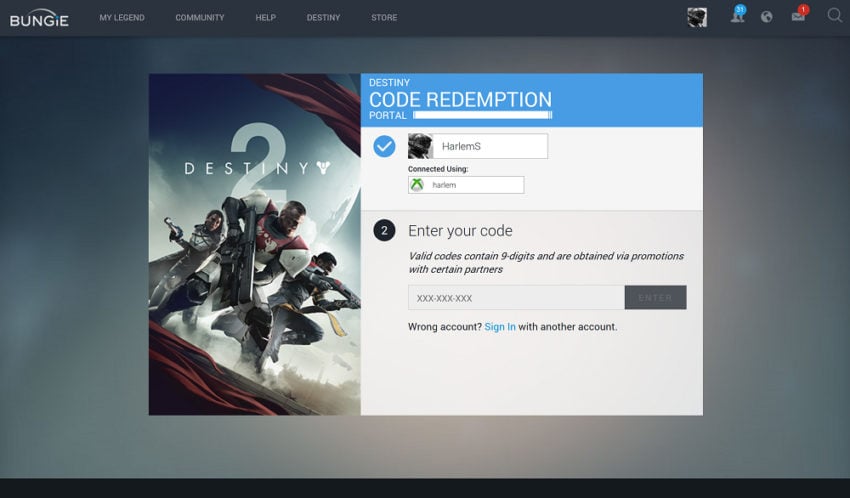This screenshot has height=498, width=850.
Task: Click the Bungie logo in header
Action: [x=39, y=18]
